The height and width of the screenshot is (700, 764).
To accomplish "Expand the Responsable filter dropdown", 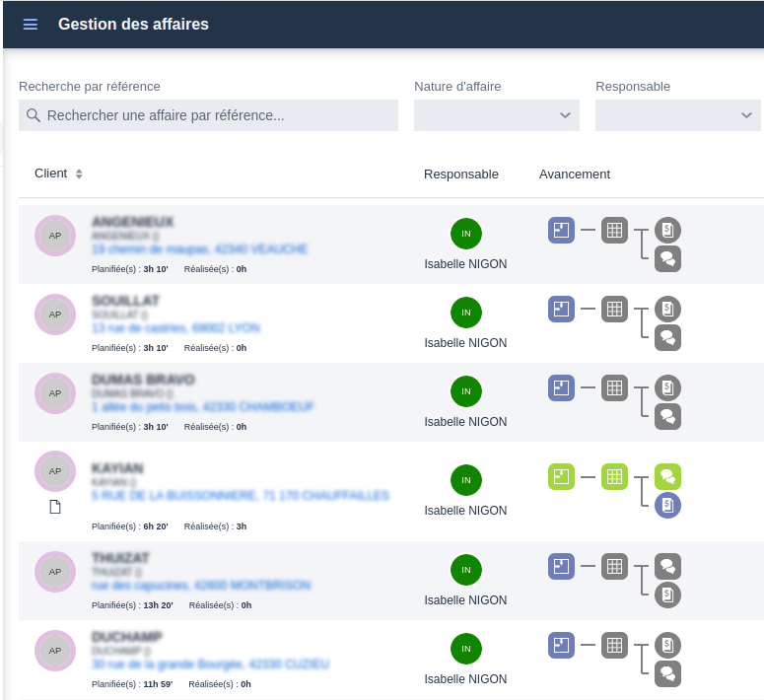I will [x=677, y=115].
